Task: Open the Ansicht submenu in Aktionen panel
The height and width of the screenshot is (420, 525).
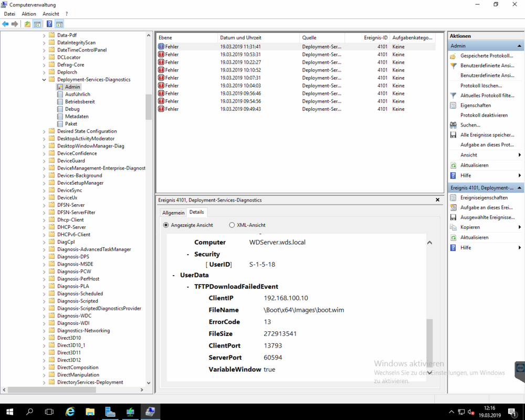Action: click(x=520, y=155)
